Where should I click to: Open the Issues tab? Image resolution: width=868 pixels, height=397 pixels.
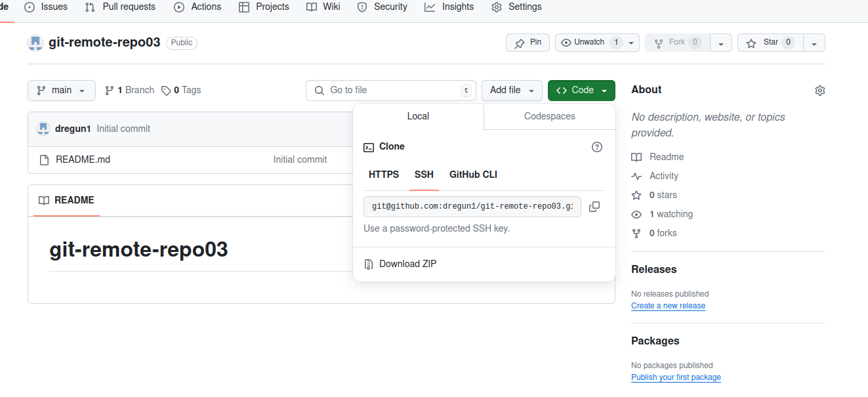(x=46, y=7)
